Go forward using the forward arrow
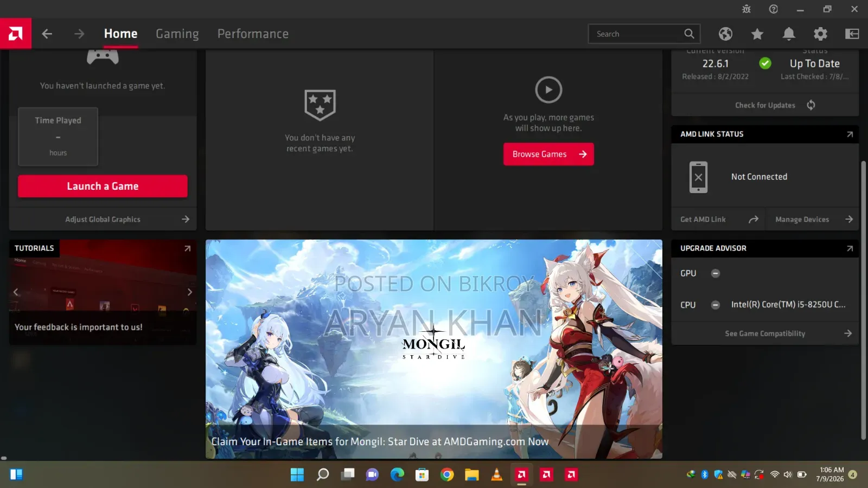 79,34
